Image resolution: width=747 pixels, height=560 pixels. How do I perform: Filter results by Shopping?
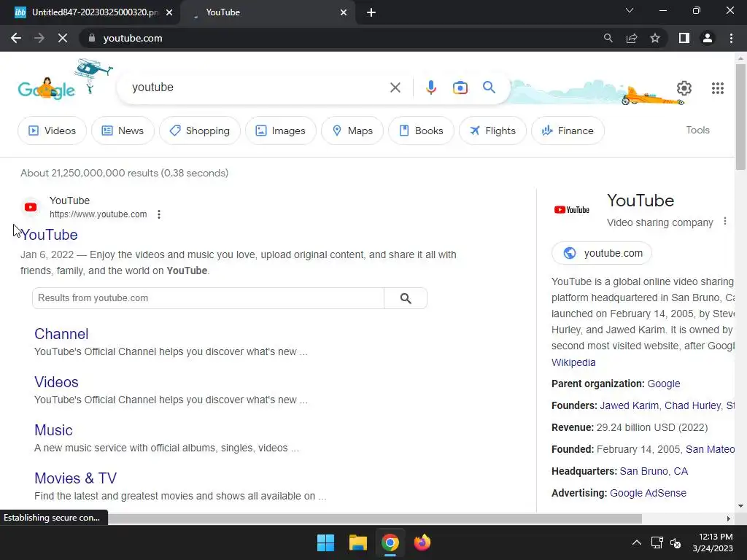199,131
